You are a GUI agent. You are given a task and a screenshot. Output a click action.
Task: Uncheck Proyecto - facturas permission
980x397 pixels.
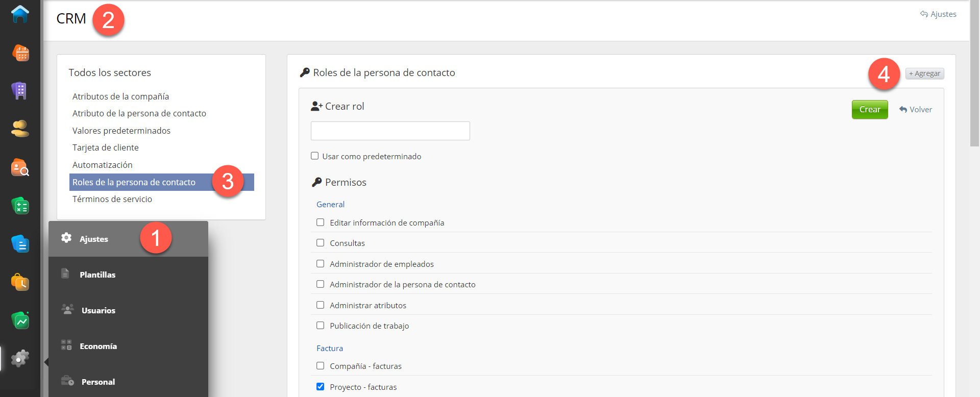(321, 387)
